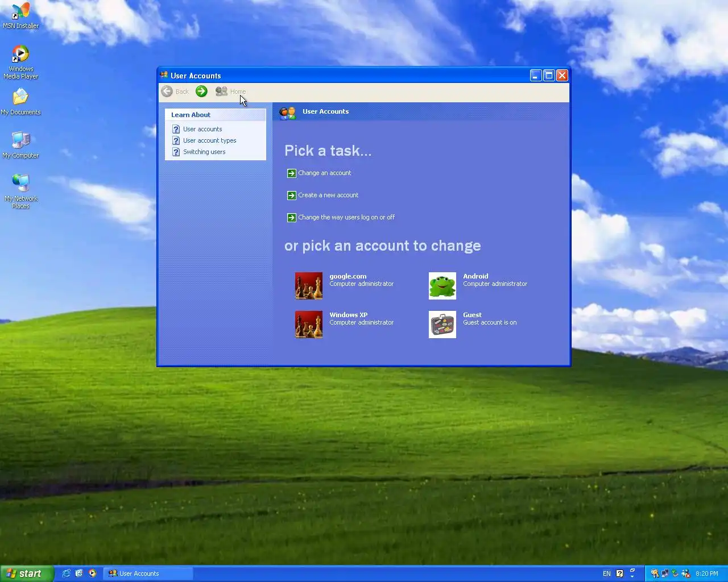Click the green Forward arrow button
The width and height of the screenshot is (728, 582).
[201, 92]
